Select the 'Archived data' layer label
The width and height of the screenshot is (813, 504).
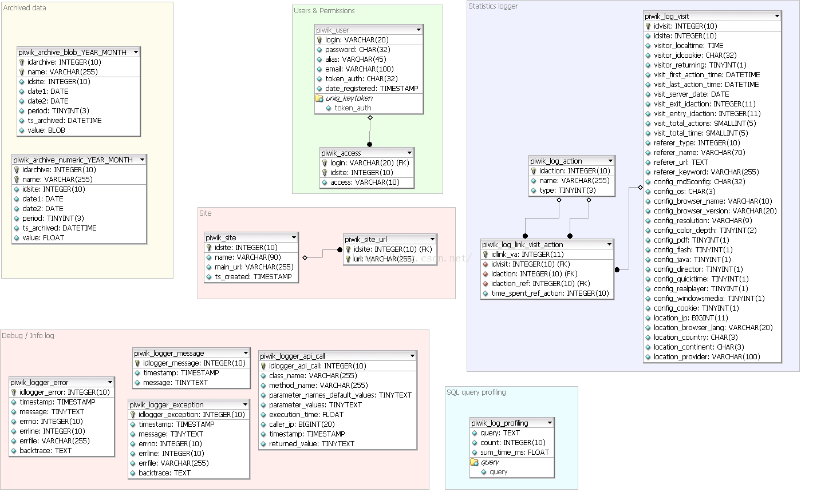pyautogui.click(x=25, y=8)
